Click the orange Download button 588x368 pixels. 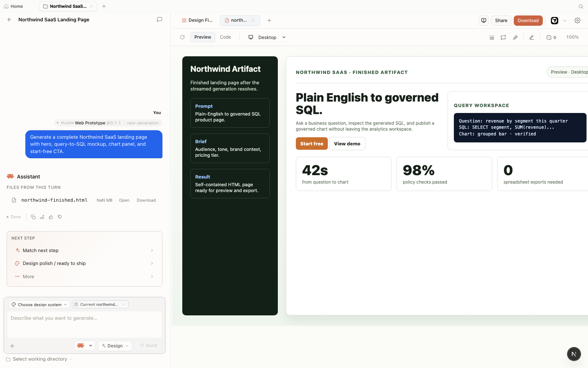pyautogui.click(x=528, y=20)
